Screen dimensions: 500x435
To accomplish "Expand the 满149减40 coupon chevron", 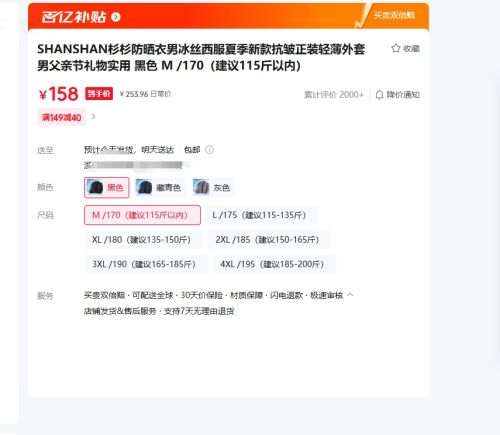I will (x=94, y=116).
